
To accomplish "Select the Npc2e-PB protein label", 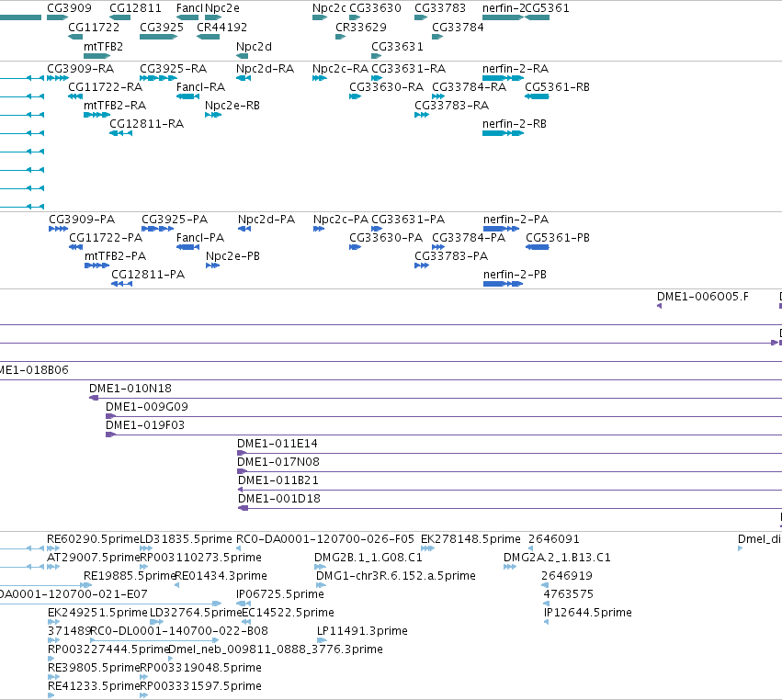I will [x=232, y=257].
